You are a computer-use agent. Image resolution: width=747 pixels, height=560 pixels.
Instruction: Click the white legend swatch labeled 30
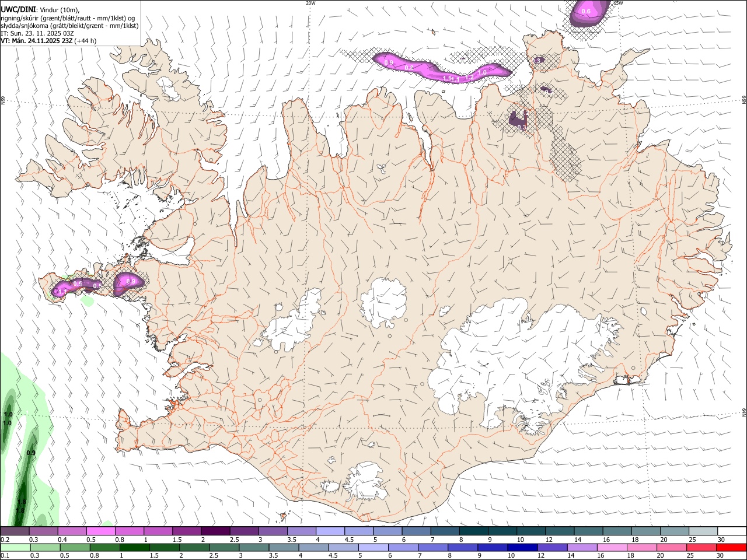(x=731, y=531)
